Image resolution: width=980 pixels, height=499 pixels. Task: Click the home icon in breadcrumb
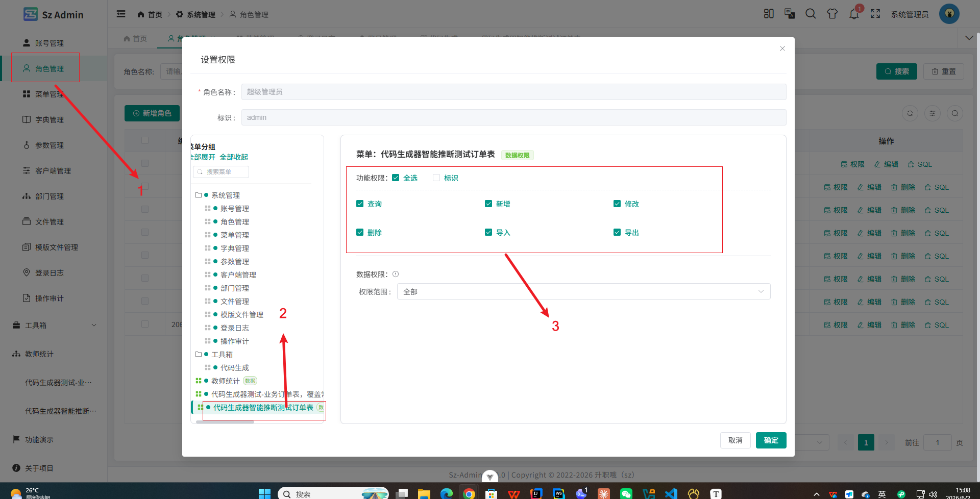click(141, 14)
